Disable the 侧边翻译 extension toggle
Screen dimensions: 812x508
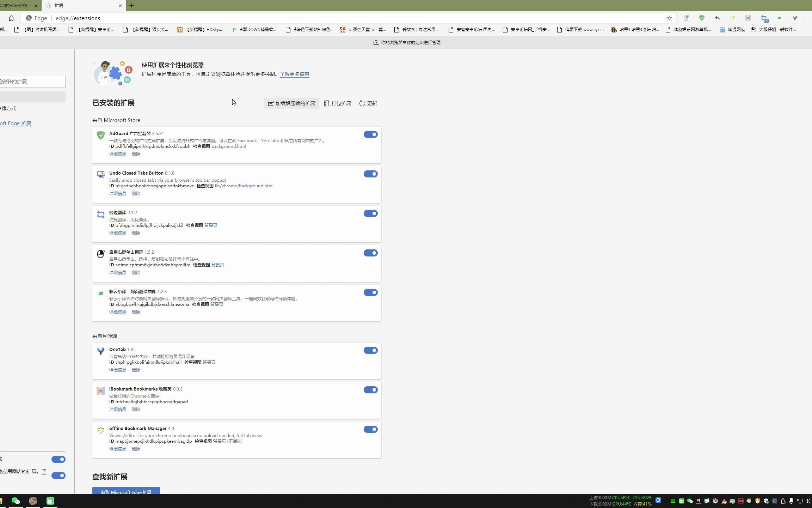coord(370,213)
